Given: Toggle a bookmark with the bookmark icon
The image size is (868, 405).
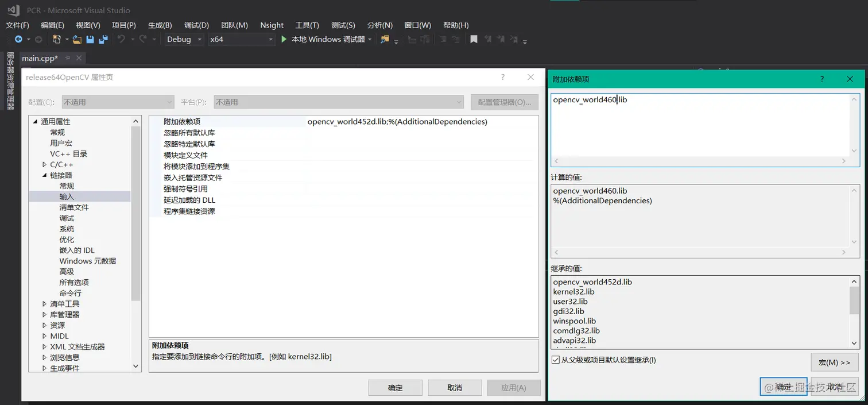Looking at the screenshot, I should pos(474,39).
